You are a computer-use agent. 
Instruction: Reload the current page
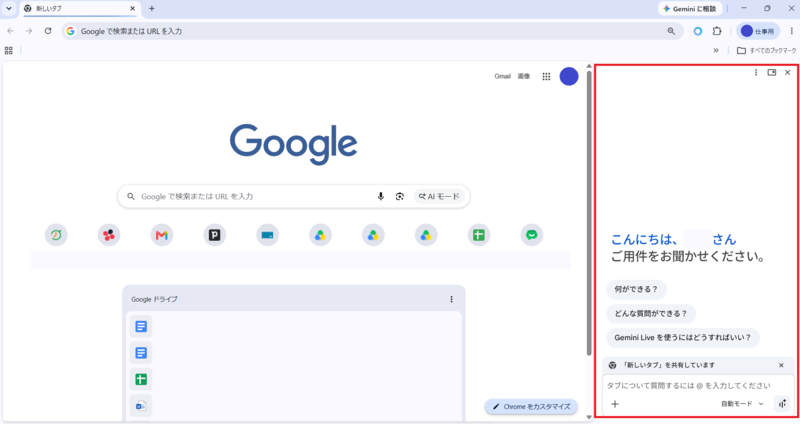(x=48, y=31)
